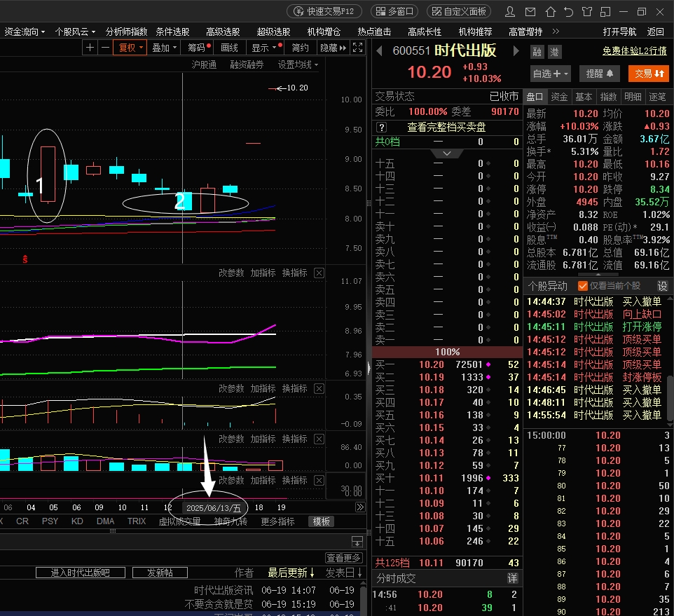Click 进入时代出版吧 button
This screenshot has height=616, width=674.
[x=81, y=573]
